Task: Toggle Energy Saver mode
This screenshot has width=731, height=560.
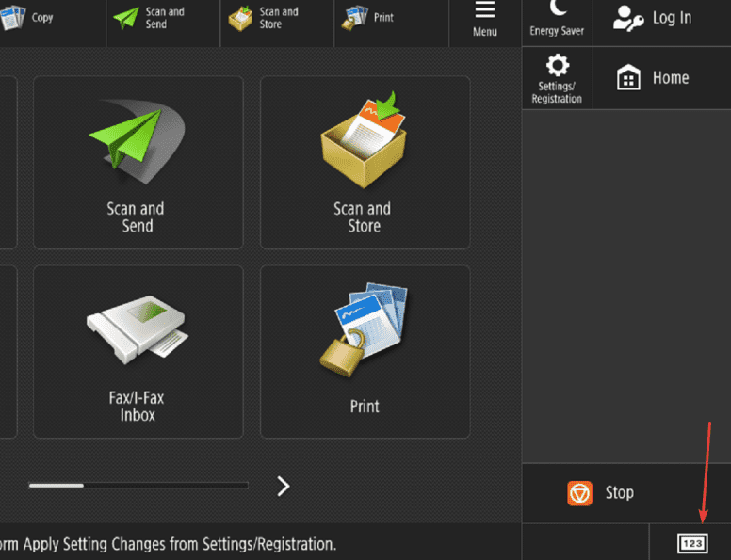Action: (x=557, y=19)
